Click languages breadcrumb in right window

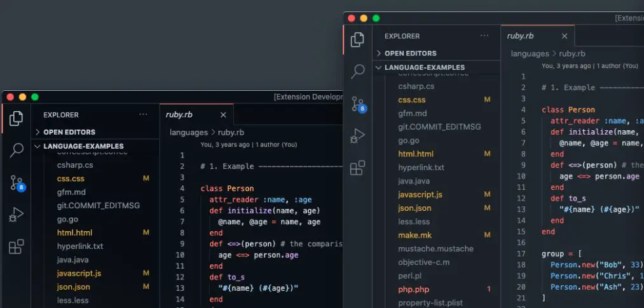pyautogui.click(x=530, y=54)
